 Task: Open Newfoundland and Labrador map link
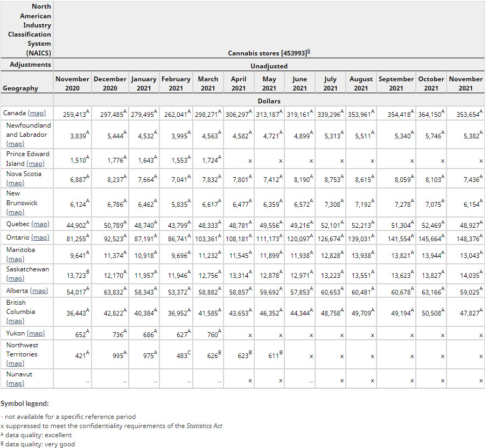(15, 144)
